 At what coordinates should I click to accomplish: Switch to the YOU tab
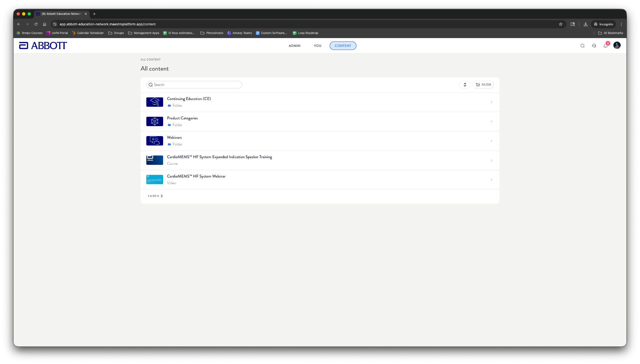pos(317,46)
